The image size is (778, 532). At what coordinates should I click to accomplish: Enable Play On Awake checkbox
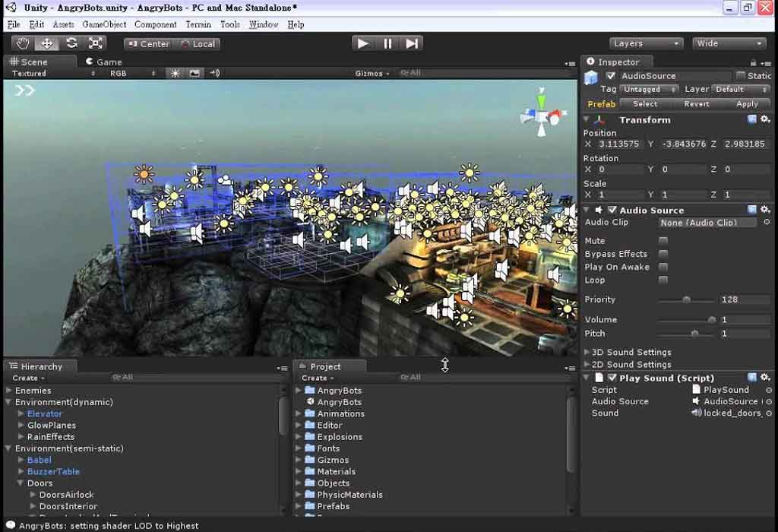tap(663, 267)
